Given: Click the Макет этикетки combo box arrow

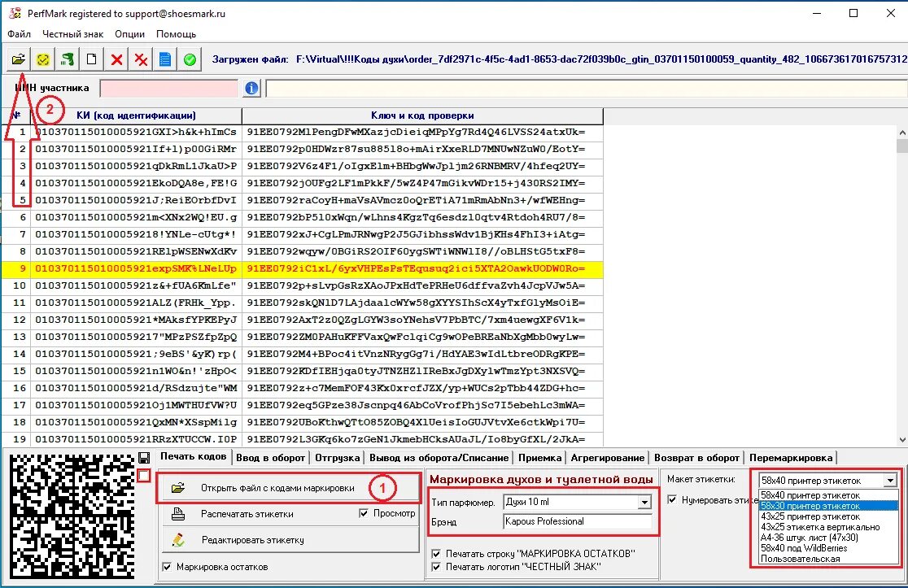Looking at the screenshot, I should pos(890,481).
